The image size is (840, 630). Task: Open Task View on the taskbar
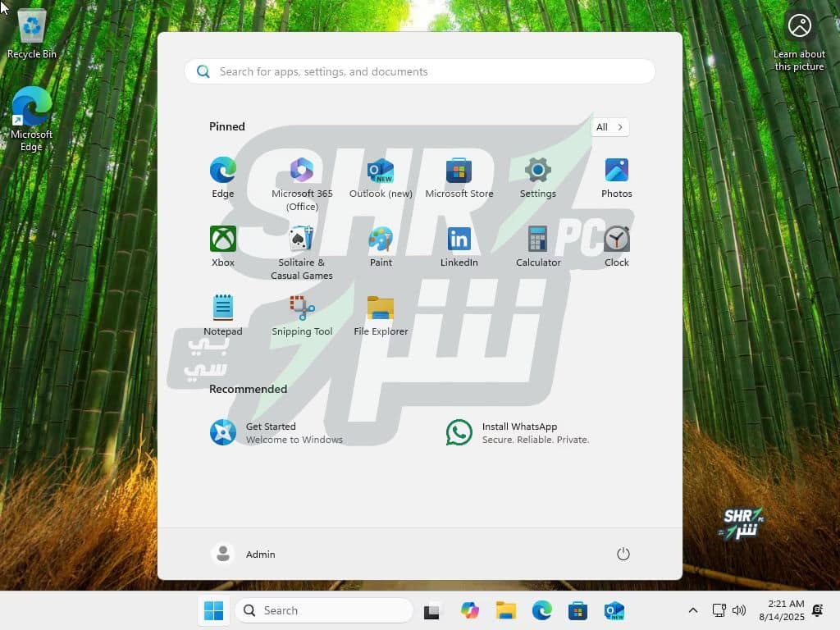[x=431, y=610]
